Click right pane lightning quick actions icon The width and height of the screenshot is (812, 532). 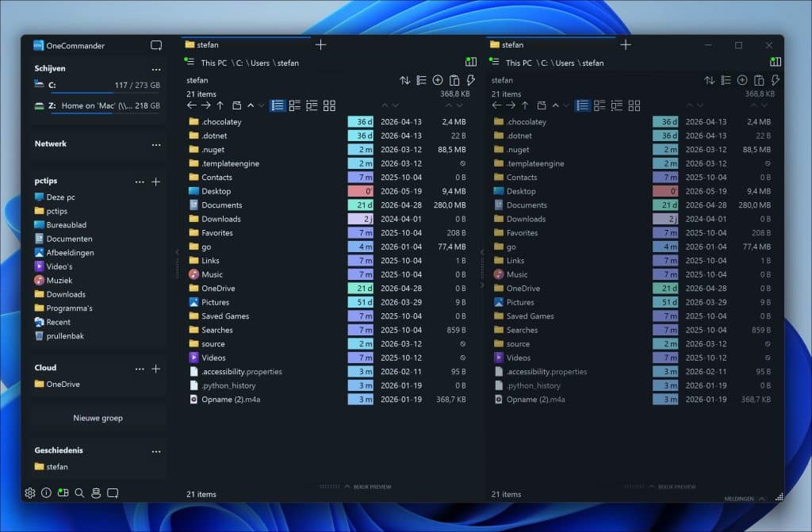pos(776,80)
